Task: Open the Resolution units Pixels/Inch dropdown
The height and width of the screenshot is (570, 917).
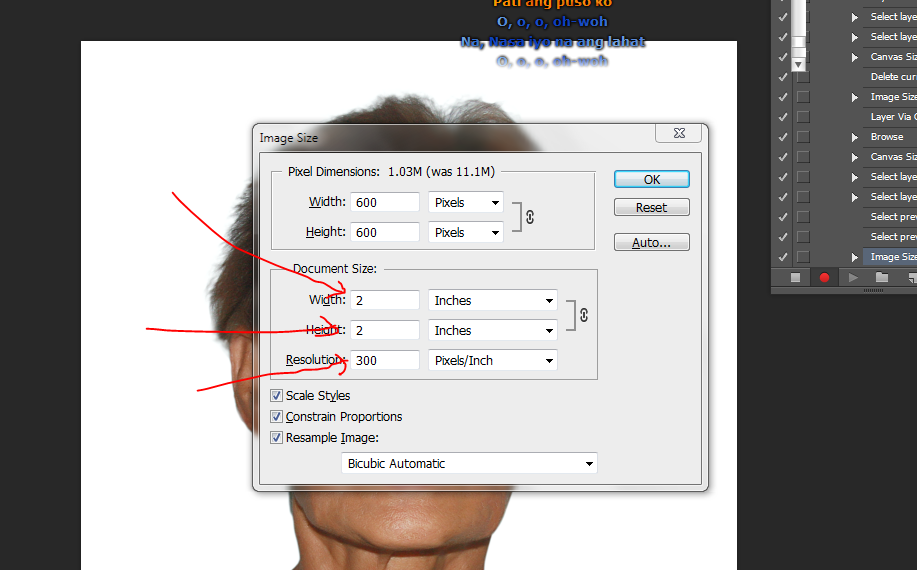Action: point(493,361)
